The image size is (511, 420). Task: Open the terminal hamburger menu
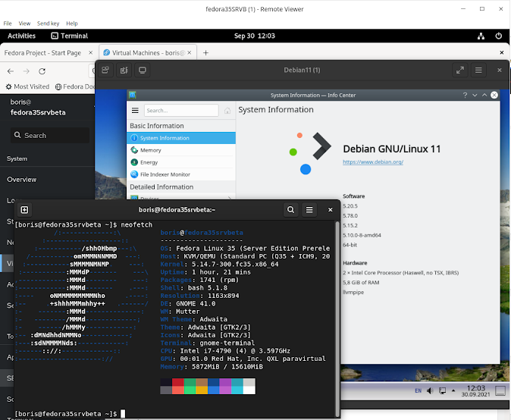(309, 210)
